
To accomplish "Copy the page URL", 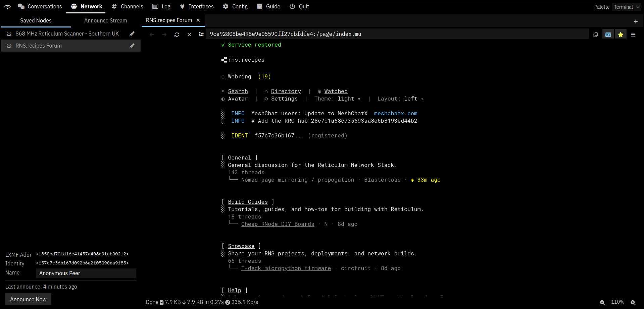I will 596,35.
